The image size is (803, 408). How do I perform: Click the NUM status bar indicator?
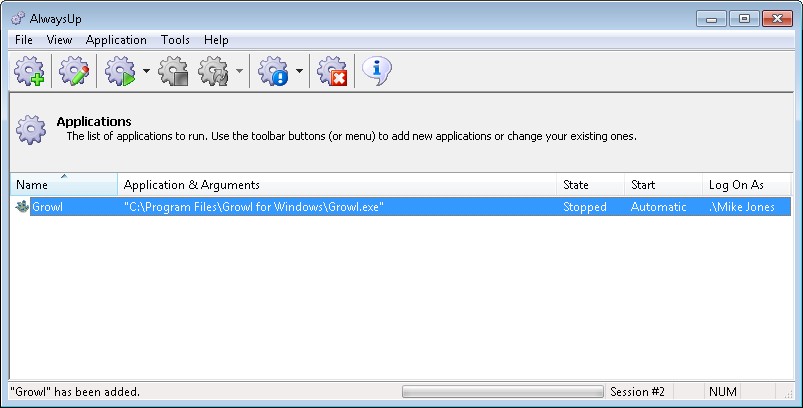(723, 392)
